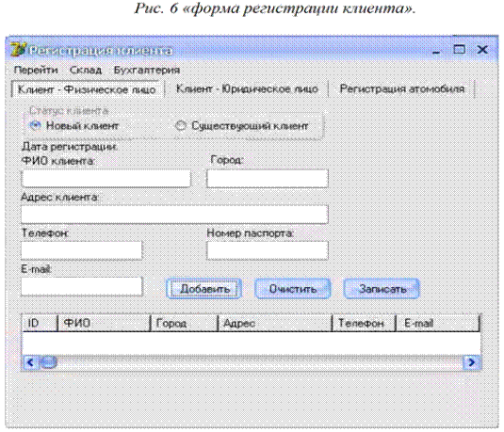Focus the Номер паспорта input field
Viewport: 504px width, 432px height.
(x=268, y=250)
